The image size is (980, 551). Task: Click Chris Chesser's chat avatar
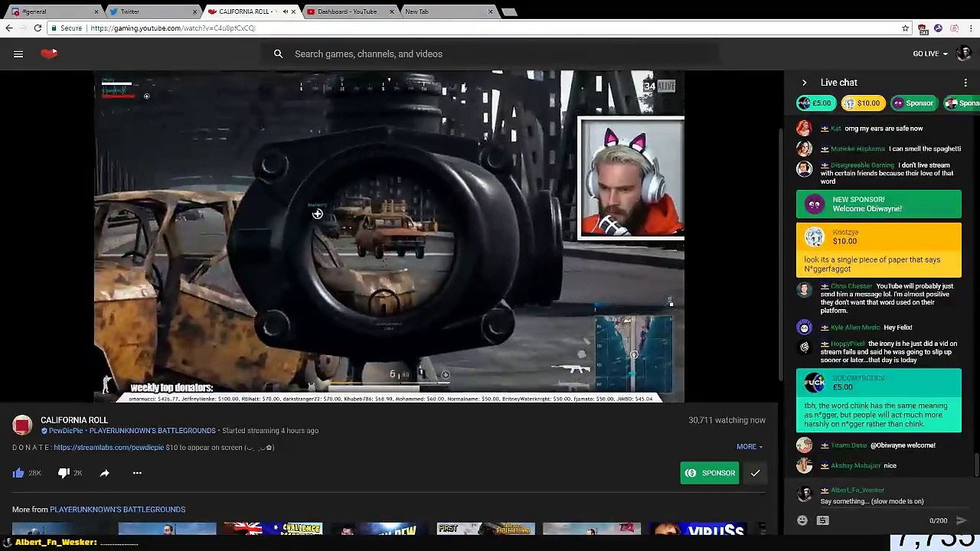(x=804, y=289)
